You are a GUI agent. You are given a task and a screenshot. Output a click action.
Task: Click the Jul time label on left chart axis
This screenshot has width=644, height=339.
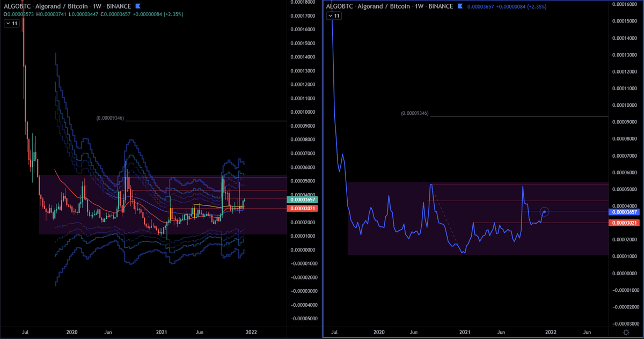tap(25, 333)
